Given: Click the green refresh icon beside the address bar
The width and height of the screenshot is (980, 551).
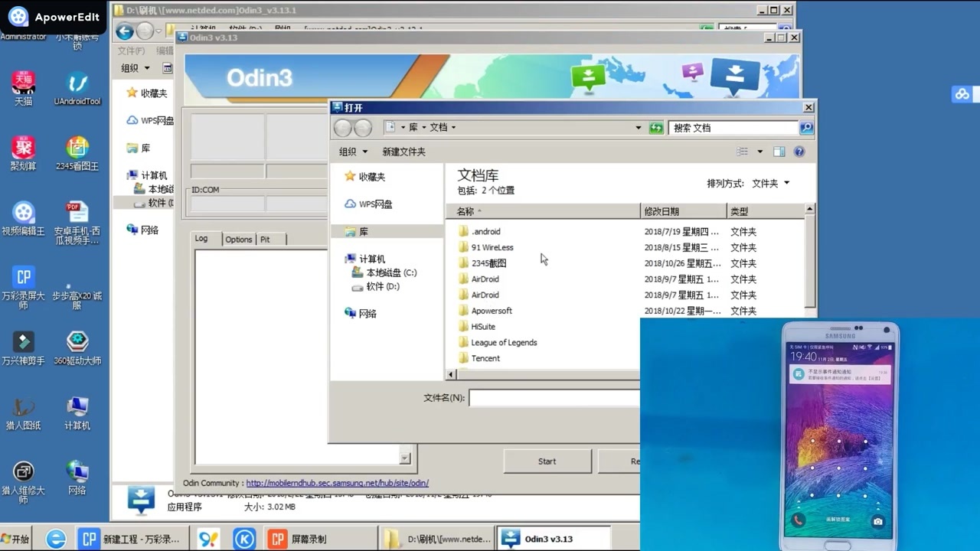Looking at the screenshot, I should click(x=656, y=128).
